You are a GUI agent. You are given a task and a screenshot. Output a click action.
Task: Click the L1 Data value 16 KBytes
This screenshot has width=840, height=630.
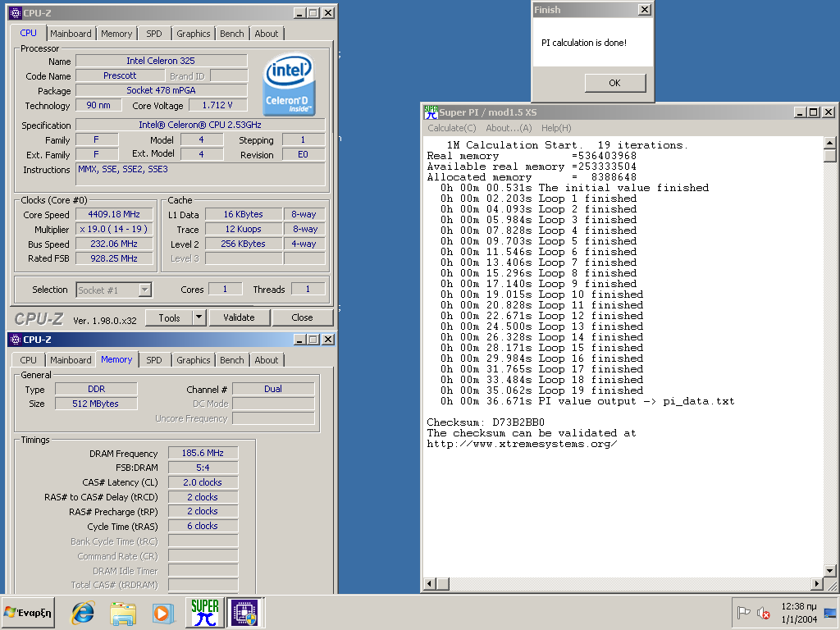[x=243, y=214]
